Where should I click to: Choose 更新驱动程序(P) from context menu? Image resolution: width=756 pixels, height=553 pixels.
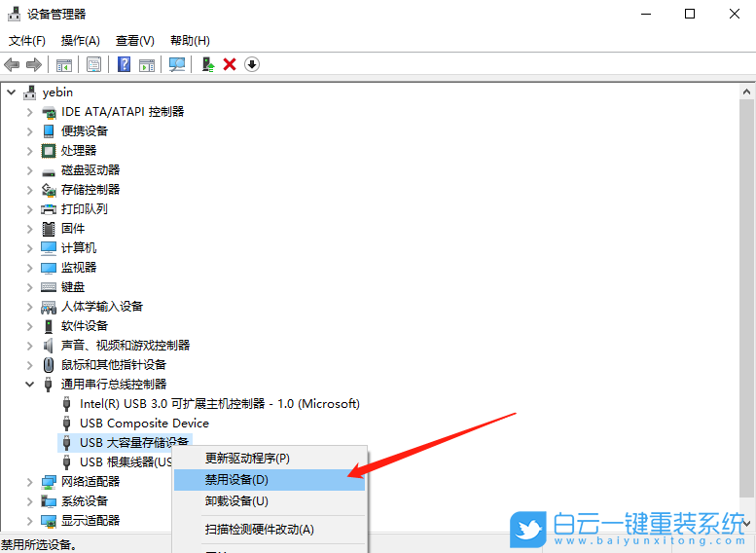[x=270, y=458]
